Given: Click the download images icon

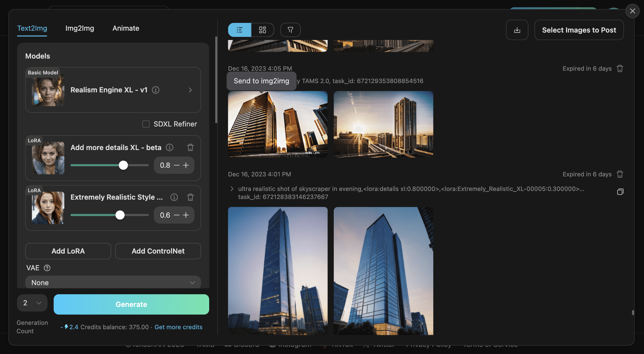Looking at the screenshot, I should [517, 30].
